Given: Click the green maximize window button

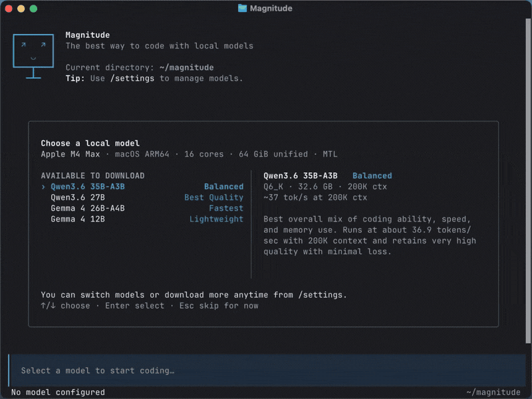Looking at the screenshot, I should coord(33,9).
